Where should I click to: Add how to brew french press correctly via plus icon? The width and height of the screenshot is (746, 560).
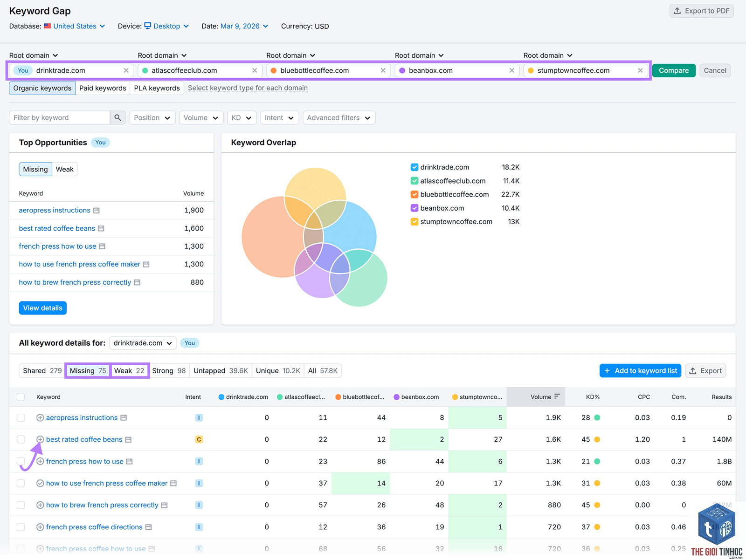pyautogui.click(x=40, y=505)
